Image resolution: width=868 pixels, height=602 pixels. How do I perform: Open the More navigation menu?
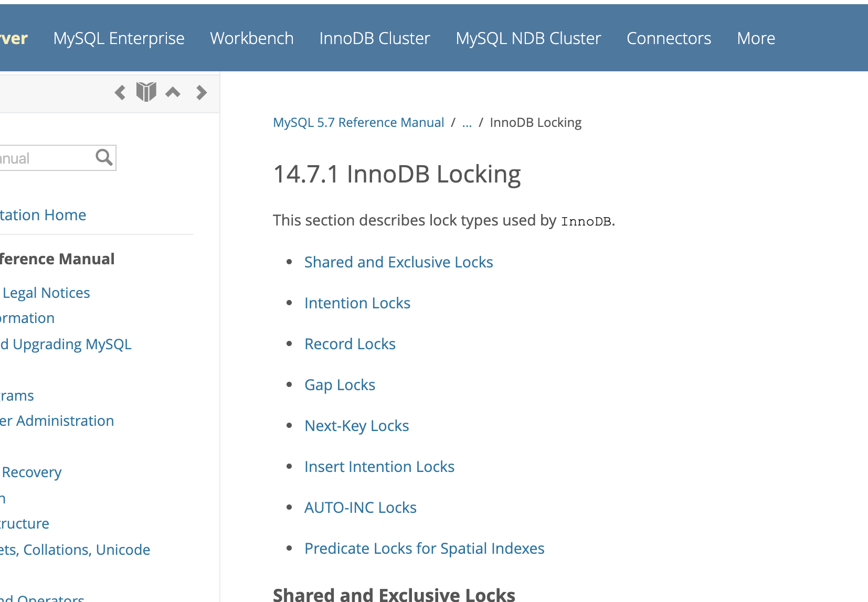pos(756,38)
